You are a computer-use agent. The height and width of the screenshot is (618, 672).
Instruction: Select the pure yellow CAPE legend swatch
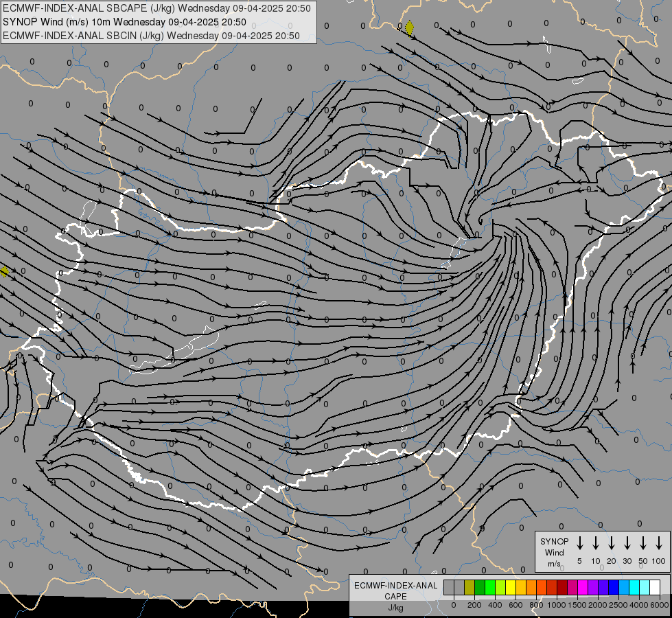point(511,587)
